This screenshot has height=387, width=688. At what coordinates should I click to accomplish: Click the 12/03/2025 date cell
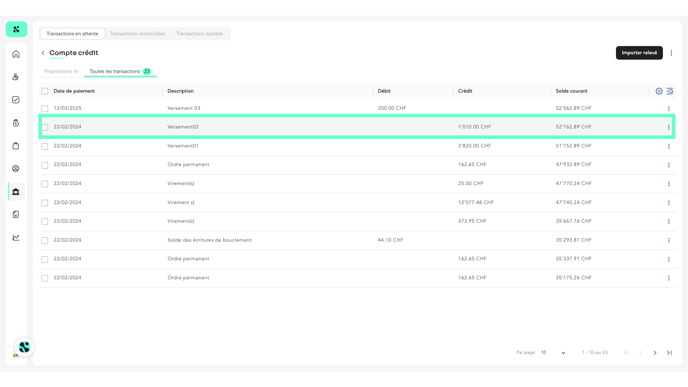click(67, 108)
